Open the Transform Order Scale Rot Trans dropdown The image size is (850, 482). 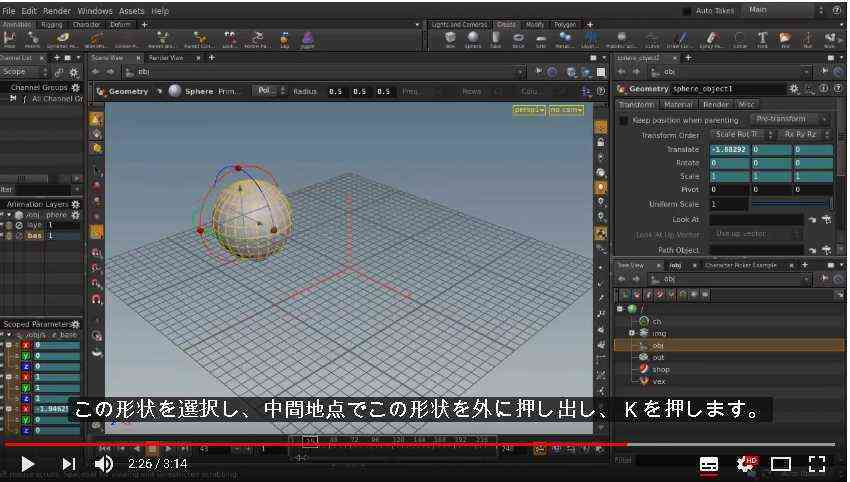point(742,134)
